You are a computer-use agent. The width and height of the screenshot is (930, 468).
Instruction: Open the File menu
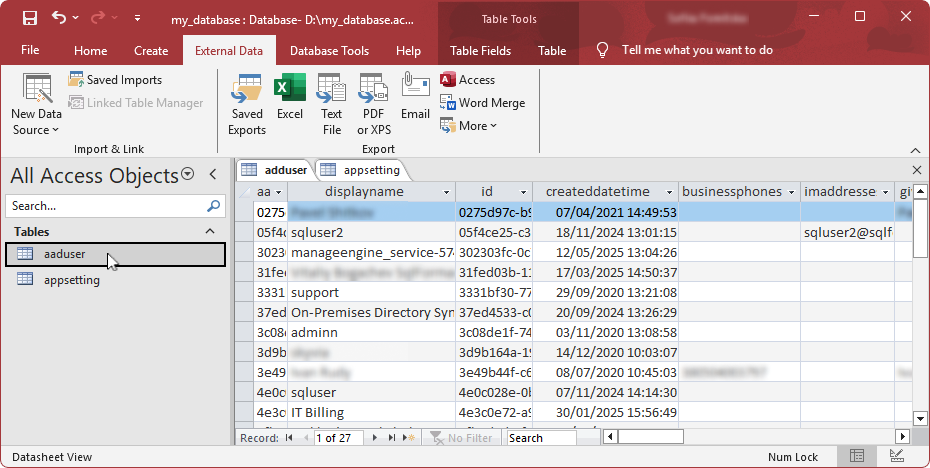(30, 50)
